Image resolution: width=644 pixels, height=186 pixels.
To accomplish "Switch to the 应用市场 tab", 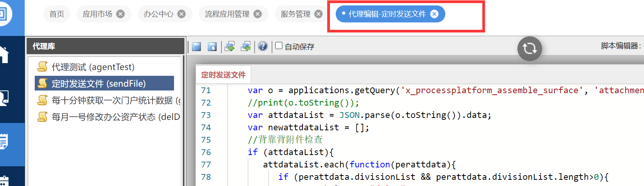I will [x=97, y=14].
